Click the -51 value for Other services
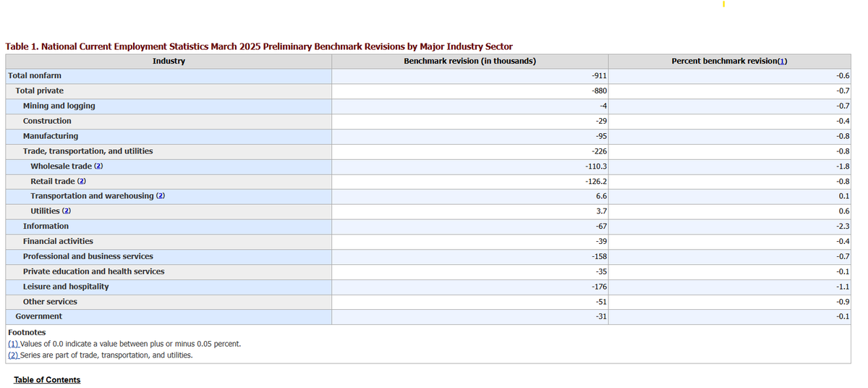 tap(602, 302)
